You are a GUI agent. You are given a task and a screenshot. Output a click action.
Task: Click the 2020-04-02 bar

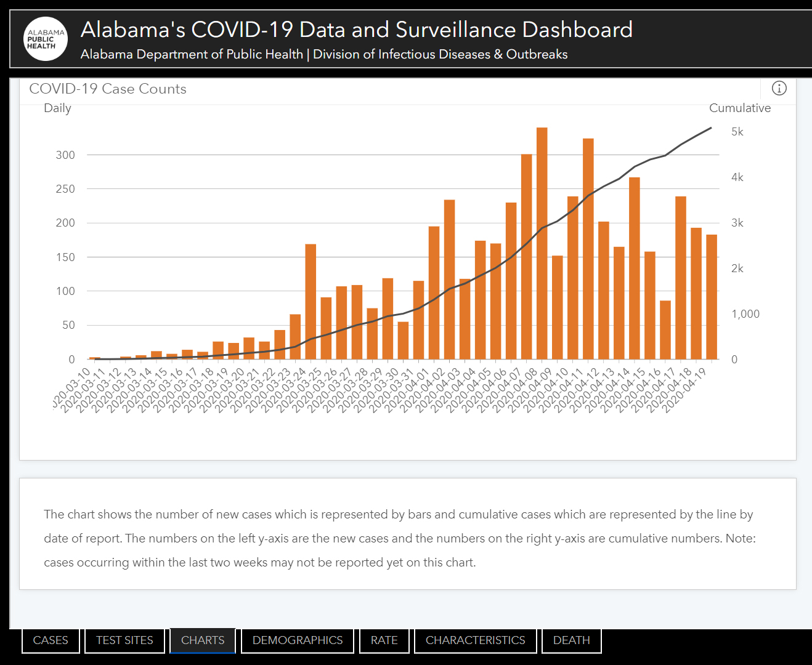[x=450, y=280]
